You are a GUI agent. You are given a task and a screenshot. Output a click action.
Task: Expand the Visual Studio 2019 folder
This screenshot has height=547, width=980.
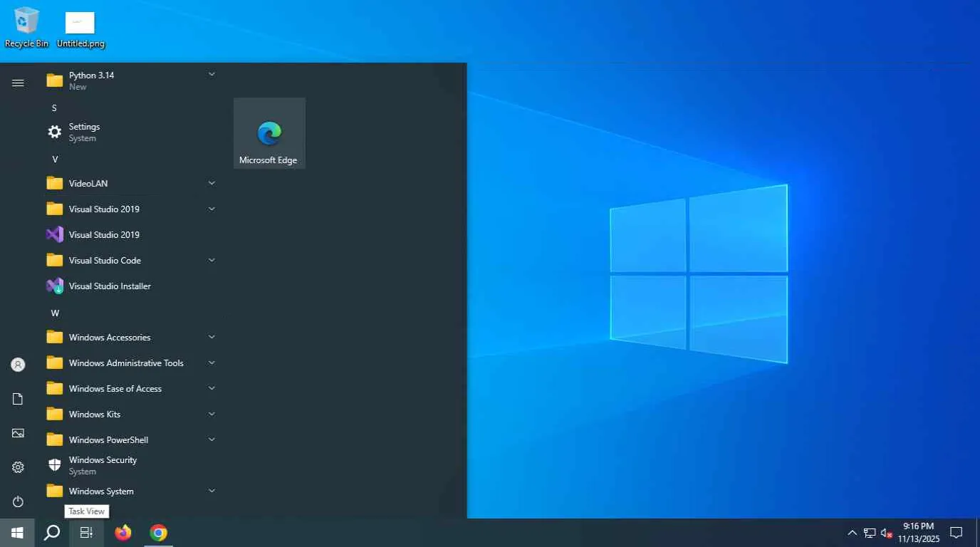tap(132, 209)
